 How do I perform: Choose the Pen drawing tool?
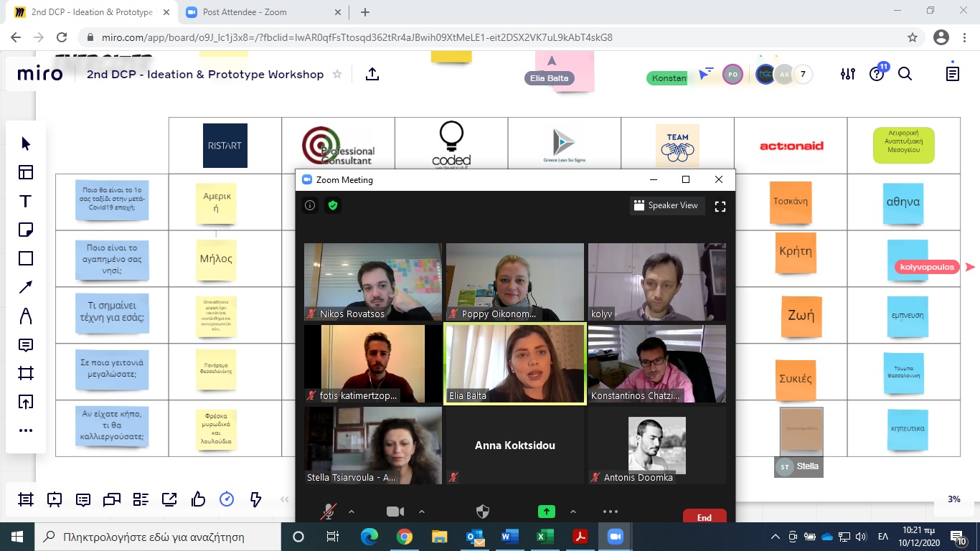pos(26,316)
